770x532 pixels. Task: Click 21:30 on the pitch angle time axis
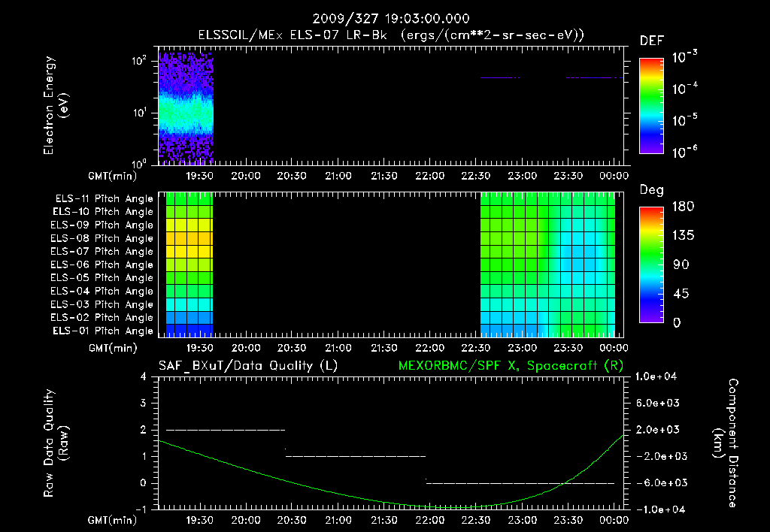[x=384, y=348]
